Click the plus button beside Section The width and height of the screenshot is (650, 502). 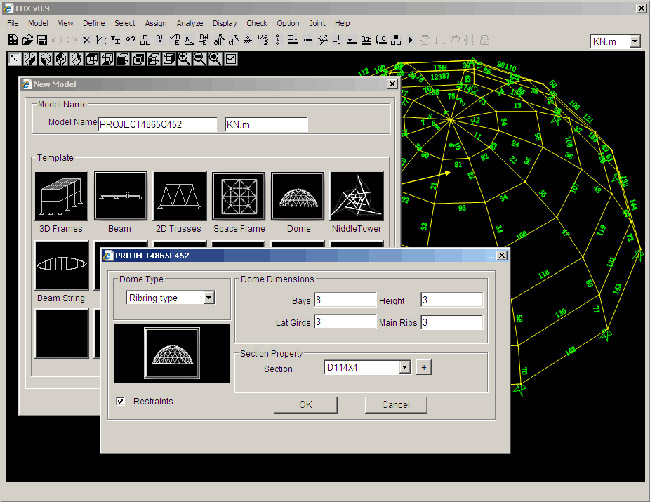pyautogui.click(x=423, y=368)
